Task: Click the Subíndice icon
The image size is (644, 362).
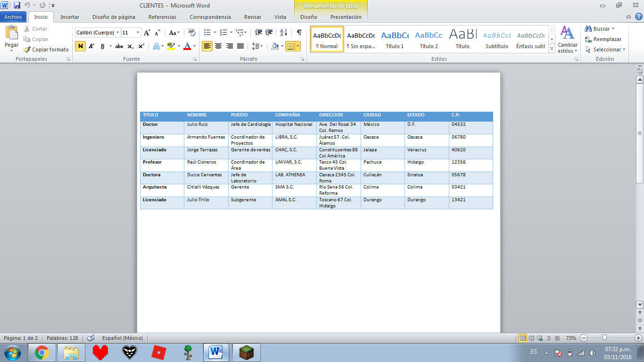Action: coord(130,46)
